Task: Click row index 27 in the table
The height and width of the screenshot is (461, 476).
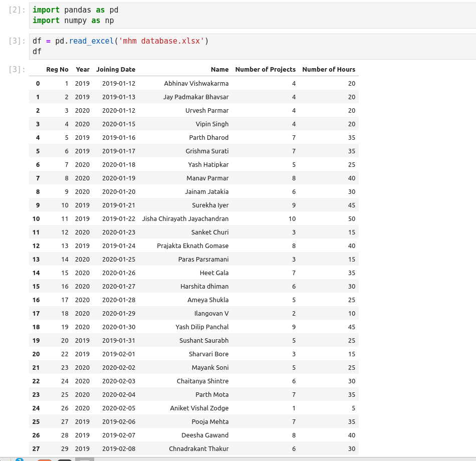Action: click(36, 448)
